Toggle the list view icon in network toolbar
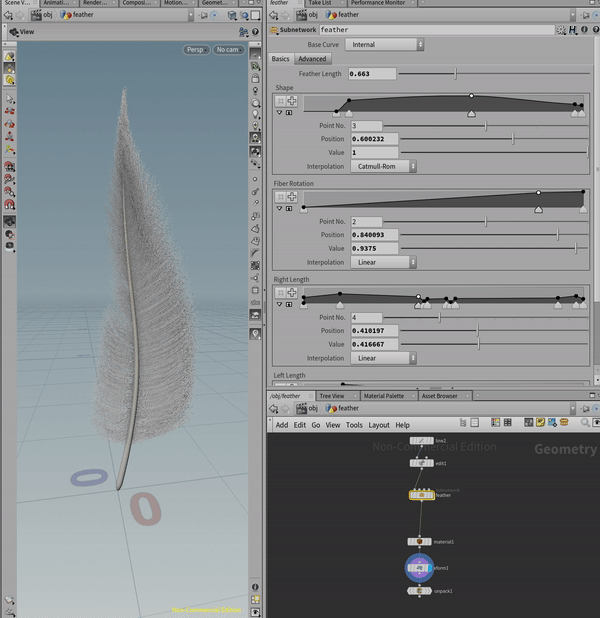 [475, 423]
